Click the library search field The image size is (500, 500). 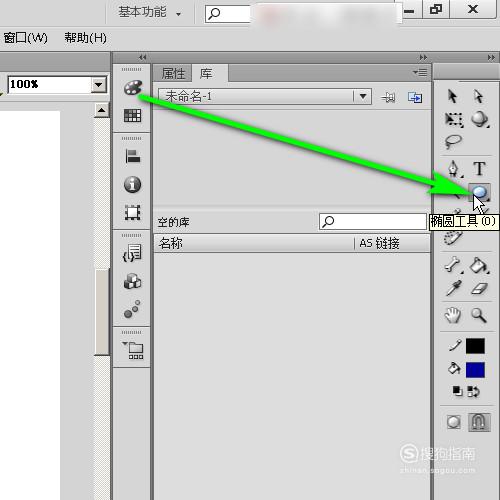[373, 221]
